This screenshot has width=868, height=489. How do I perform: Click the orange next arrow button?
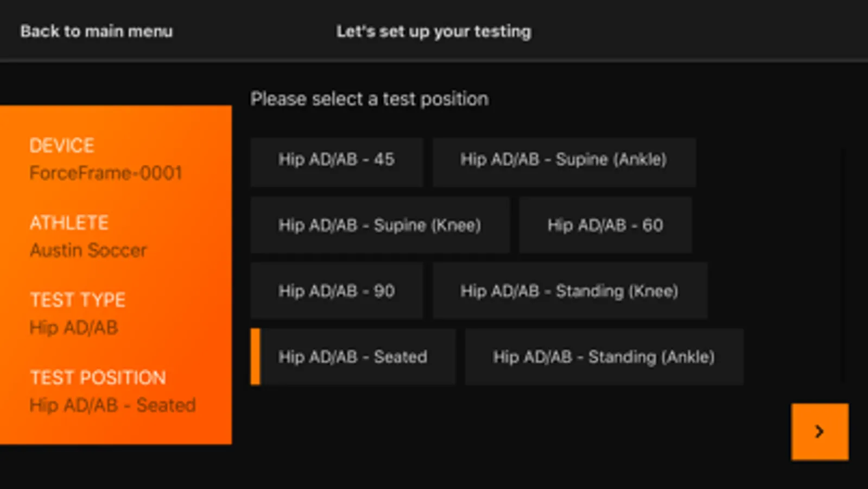click(820, 431)
